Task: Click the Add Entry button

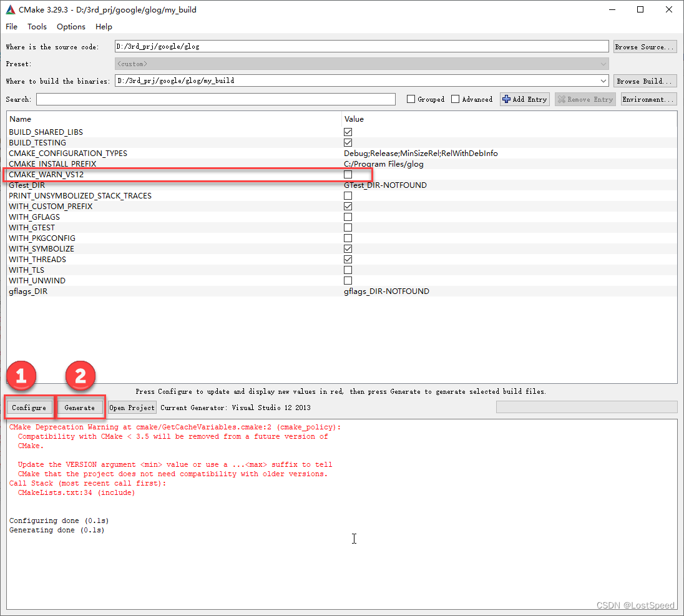Action: [525, 99]
